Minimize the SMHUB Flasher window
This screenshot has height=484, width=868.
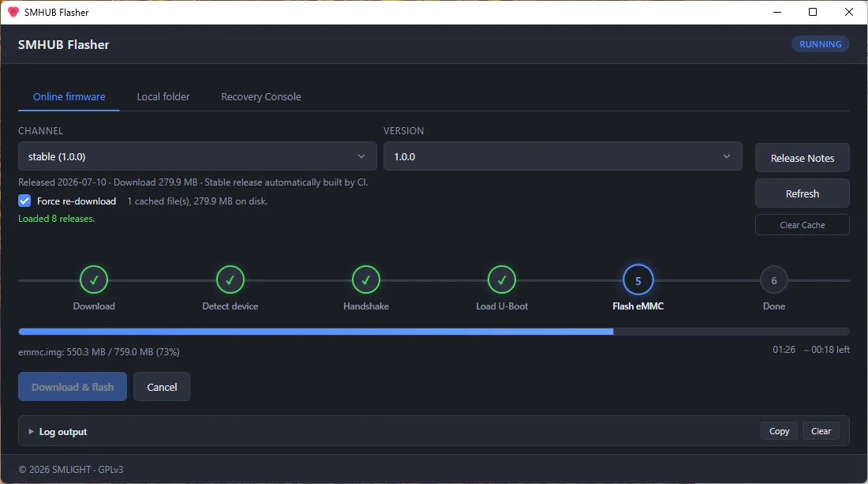click(x=777, y=12)
